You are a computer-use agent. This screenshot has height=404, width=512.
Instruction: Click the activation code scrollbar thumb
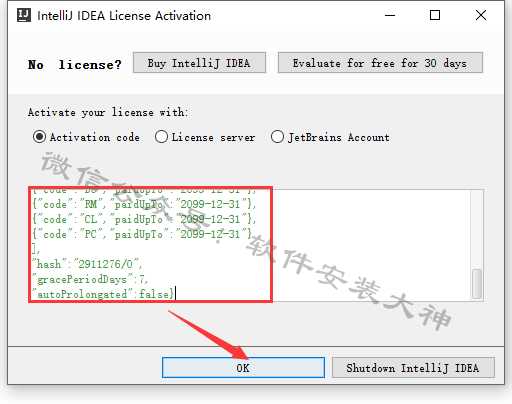477,284
